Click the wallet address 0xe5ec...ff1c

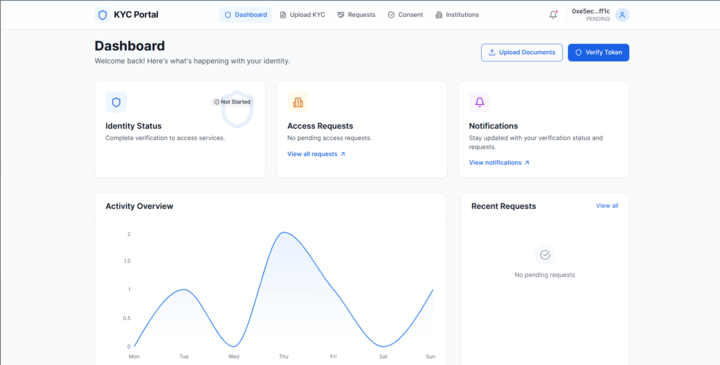591,11
